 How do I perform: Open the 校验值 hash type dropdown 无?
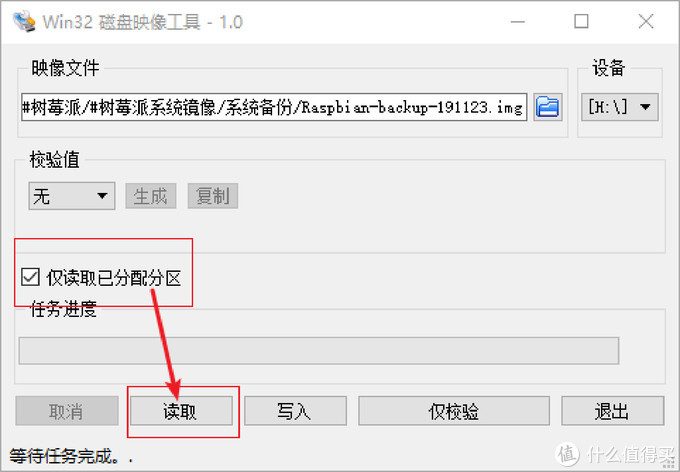pos(72,196)
